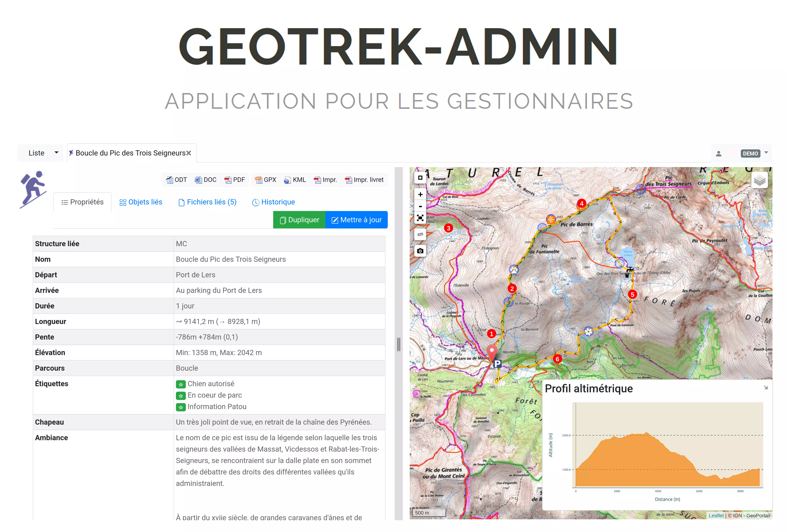Click the Dupliquer button
787x532 pixels.
(299, 220)
